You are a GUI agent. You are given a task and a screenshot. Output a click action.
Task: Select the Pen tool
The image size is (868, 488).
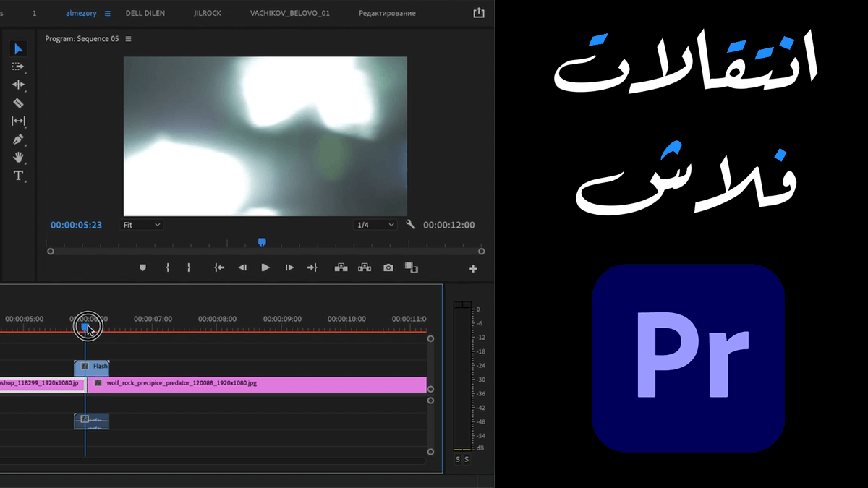pyautogui.click(x=19, y=140)
